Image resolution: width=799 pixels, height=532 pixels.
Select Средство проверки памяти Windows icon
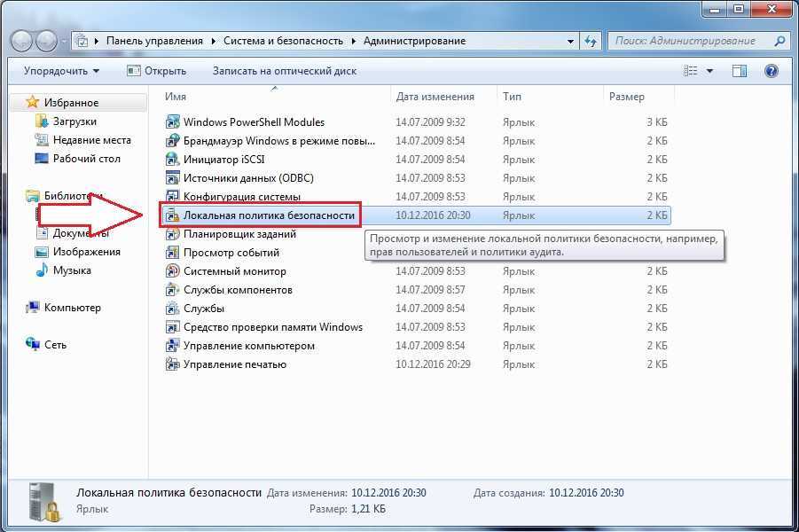coord(173,327)
